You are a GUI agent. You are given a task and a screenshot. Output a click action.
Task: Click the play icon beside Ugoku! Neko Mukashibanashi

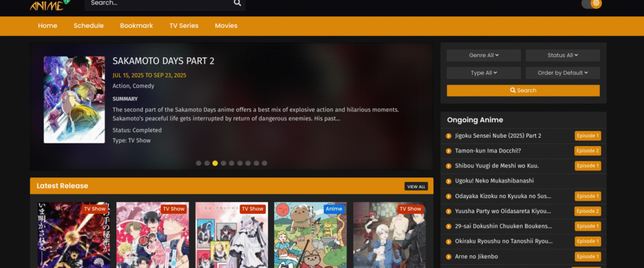coord(449,181)
